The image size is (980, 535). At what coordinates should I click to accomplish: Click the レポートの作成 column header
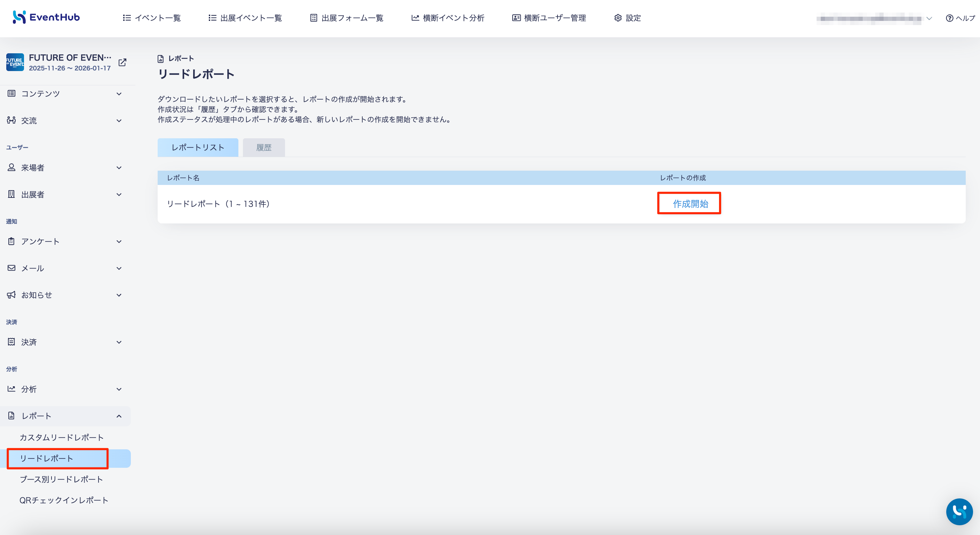[x=682, y=178]
